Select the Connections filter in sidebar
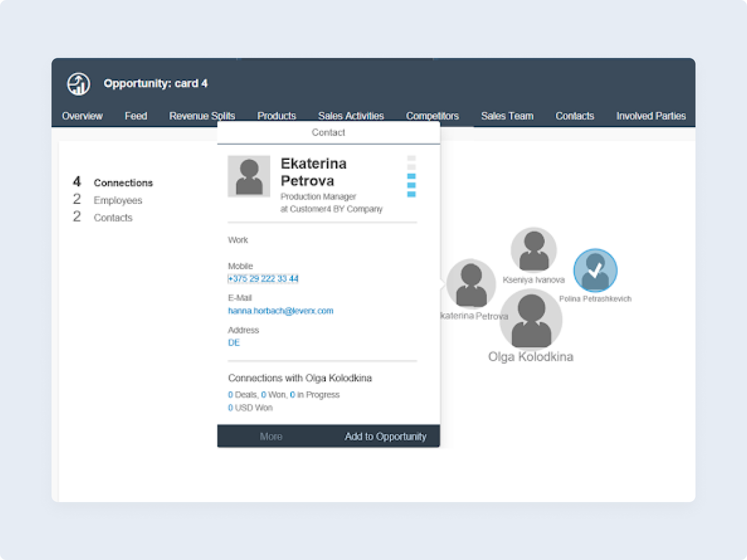 click(113, 182)
